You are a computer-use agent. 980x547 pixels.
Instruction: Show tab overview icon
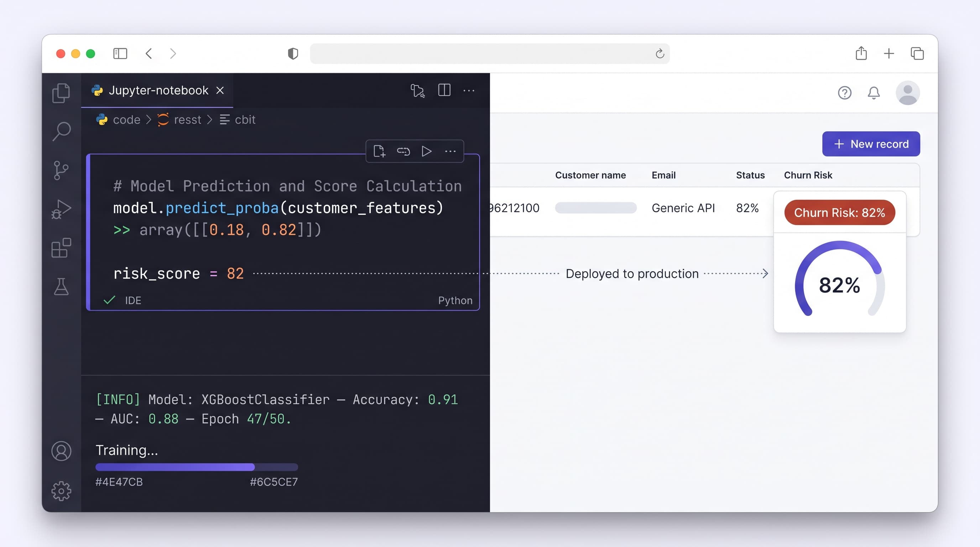pyautogui.click(x=917, y=54)
